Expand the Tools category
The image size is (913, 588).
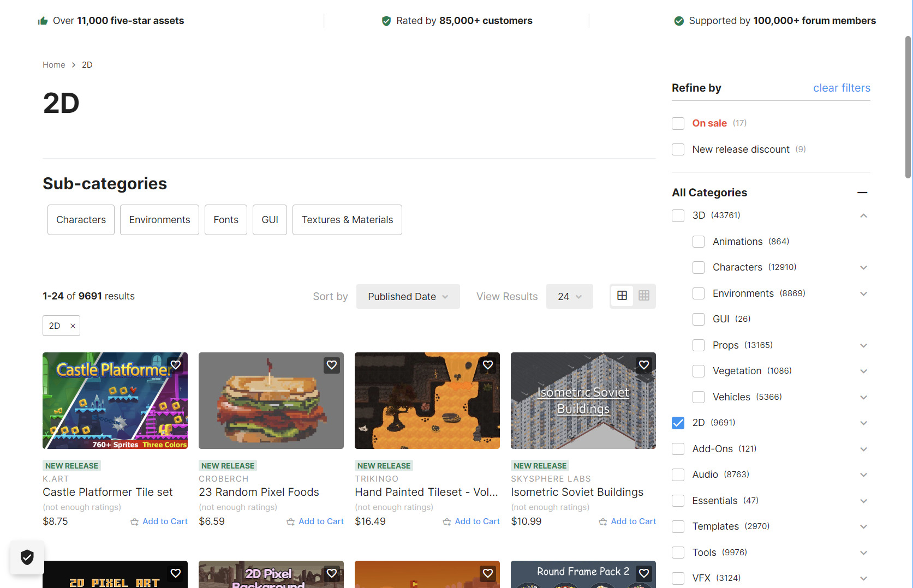coord(863,553)
